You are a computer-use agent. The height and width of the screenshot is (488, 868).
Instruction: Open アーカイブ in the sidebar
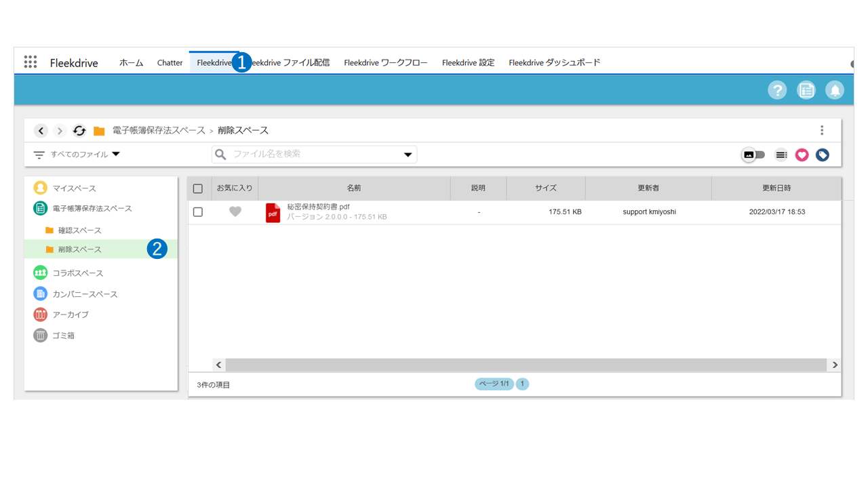tap(71, 314)
